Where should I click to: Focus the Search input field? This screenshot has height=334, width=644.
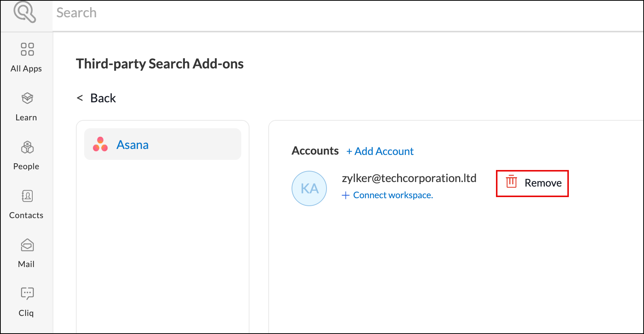[x=338, y=13]
